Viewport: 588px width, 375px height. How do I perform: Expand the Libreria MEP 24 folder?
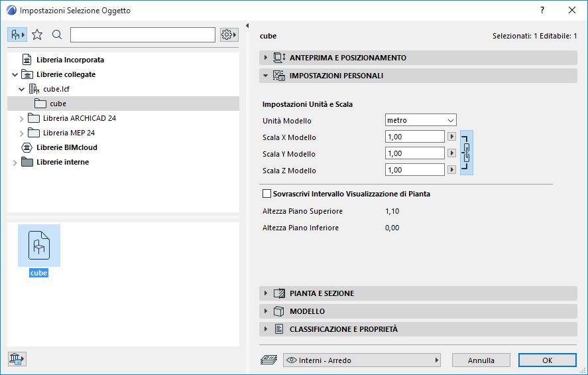[x=22, y=133]
